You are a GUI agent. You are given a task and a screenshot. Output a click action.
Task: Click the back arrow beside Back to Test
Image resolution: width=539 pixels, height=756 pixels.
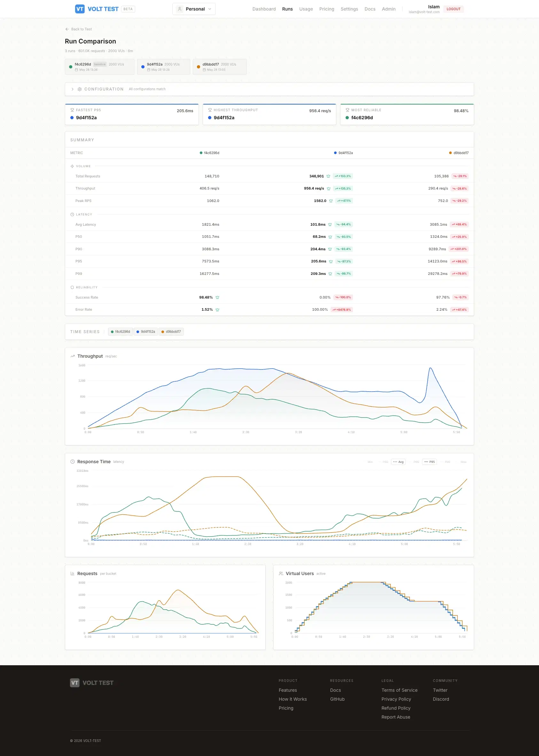(x=67, y=29)
